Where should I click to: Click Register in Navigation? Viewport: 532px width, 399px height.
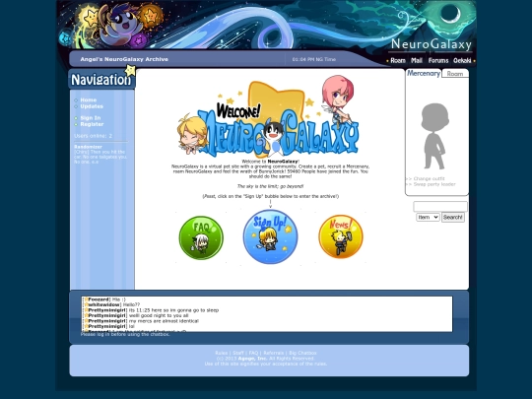(92, 124)
